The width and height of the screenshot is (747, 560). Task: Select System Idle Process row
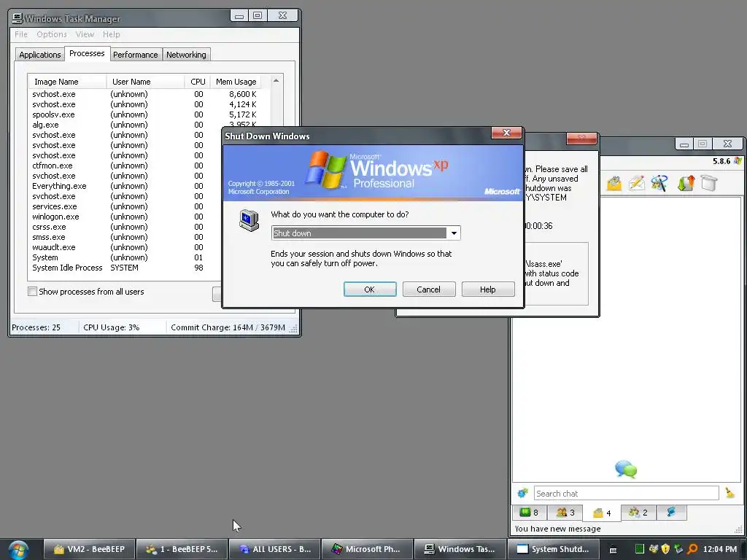pyautogui.click(x=125, y=268)
